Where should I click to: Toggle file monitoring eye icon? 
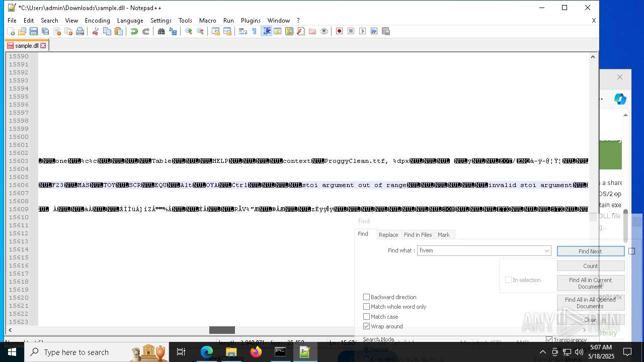pyautogui.click(x=324, y=31)
